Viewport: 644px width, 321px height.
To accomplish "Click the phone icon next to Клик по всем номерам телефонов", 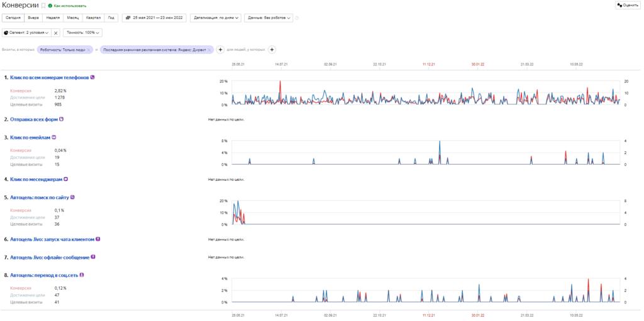I will [92, 77].
